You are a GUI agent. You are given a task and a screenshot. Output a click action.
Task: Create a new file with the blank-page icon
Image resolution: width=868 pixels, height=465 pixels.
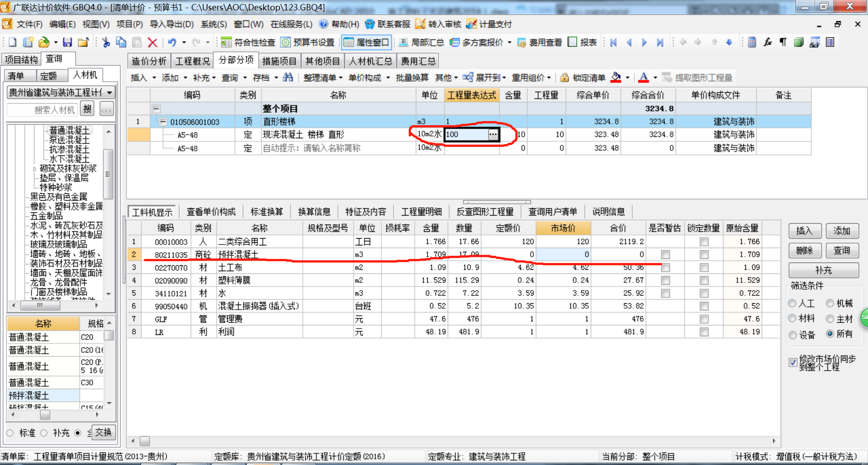coord(12,42)
